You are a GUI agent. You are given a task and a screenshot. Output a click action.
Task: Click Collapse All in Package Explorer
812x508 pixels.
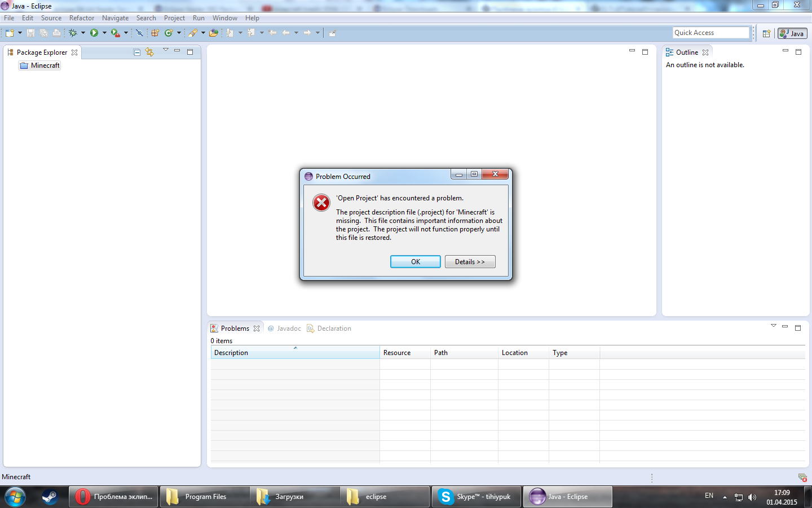tap(136, 52)
